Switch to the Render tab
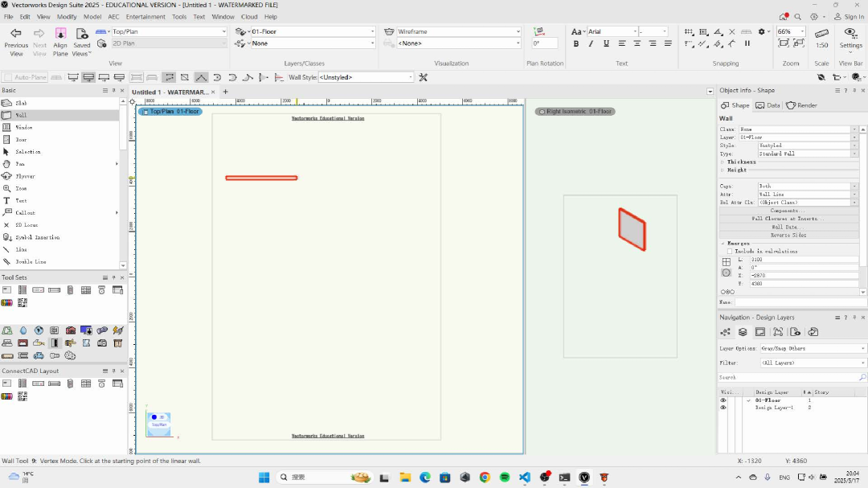 [x=802, y=105]
